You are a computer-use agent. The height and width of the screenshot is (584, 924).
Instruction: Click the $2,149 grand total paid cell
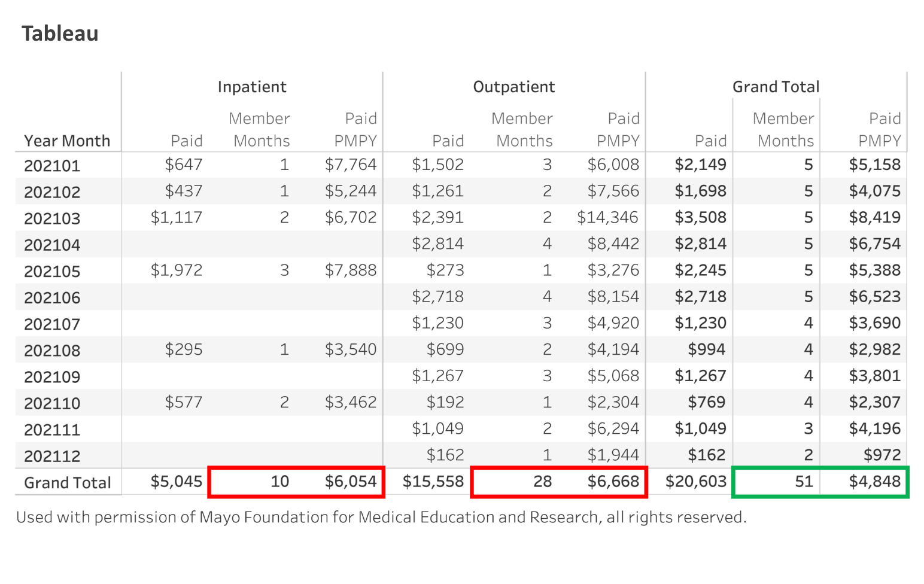(x=700, y=165)
